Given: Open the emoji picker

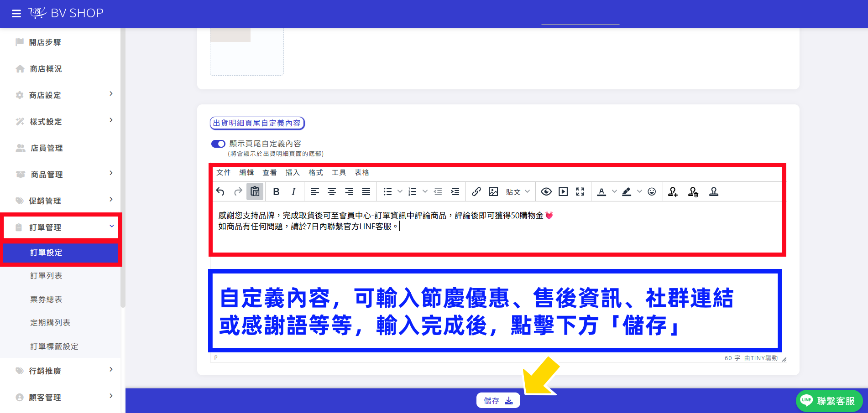Looking at the screenshot, I should (652, 191).
